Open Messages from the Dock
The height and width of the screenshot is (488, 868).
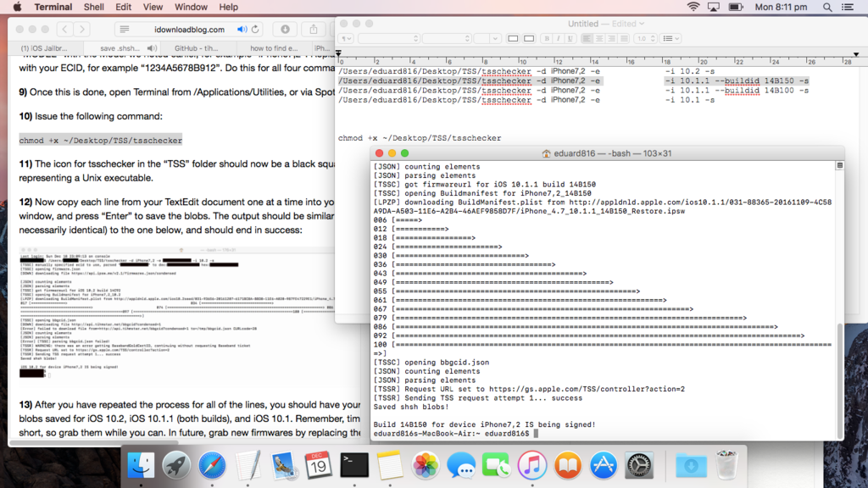click(x=461, y=465)
